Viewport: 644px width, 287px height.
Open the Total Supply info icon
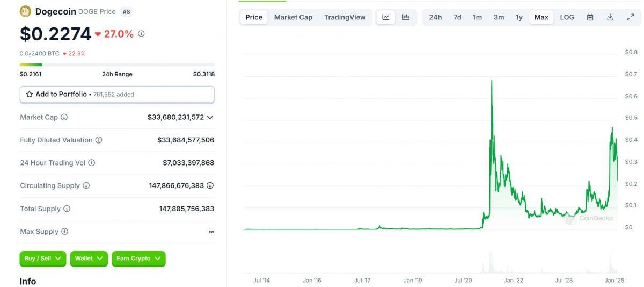click(x=67, y=209)
